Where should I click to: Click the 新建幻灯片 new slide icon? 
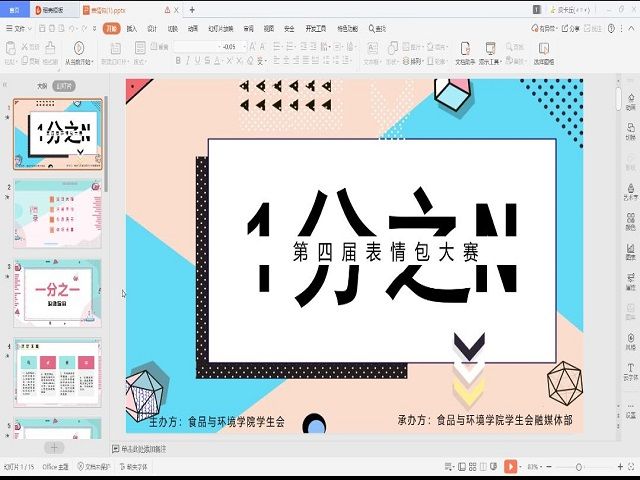point(116,49)
